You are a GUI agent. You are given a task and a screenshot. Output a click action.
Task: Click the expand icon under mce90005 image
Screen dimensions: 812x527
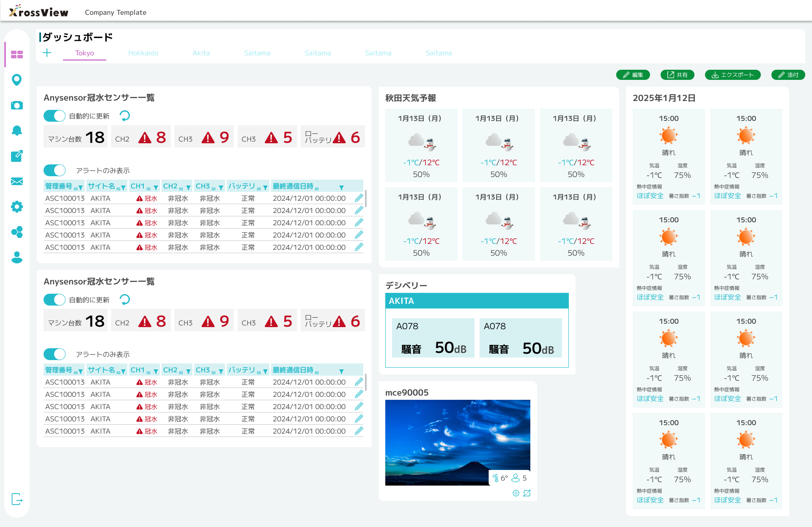[x=527, y=493]
